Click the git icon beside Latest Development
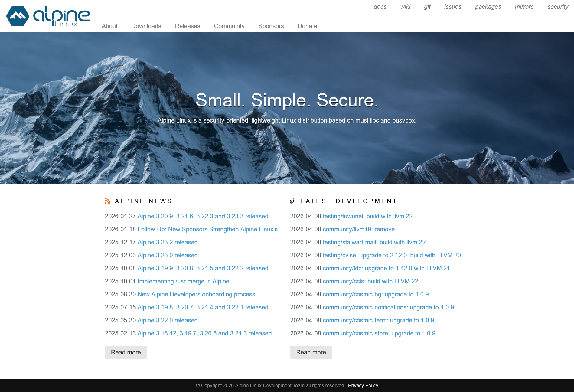This screenshot has width=574, height=392. [x=293, y=201]
